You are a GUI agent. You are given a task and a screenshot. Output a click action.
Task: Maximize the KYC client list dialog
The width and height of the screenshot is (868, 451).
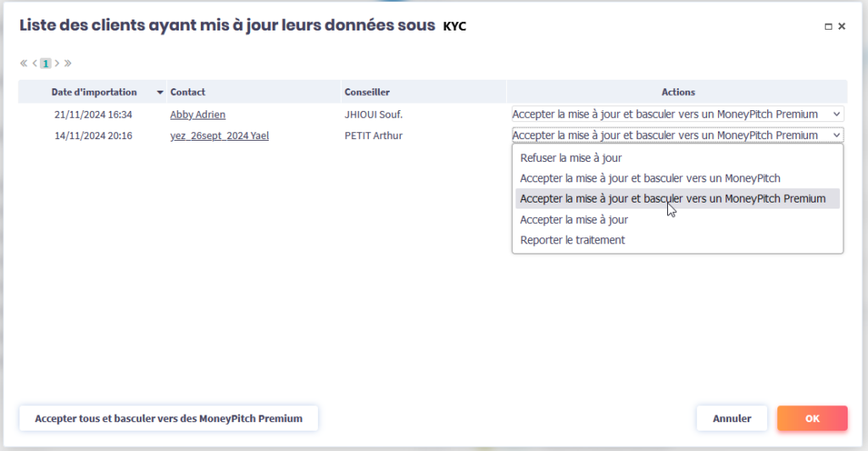click(828, 26)
